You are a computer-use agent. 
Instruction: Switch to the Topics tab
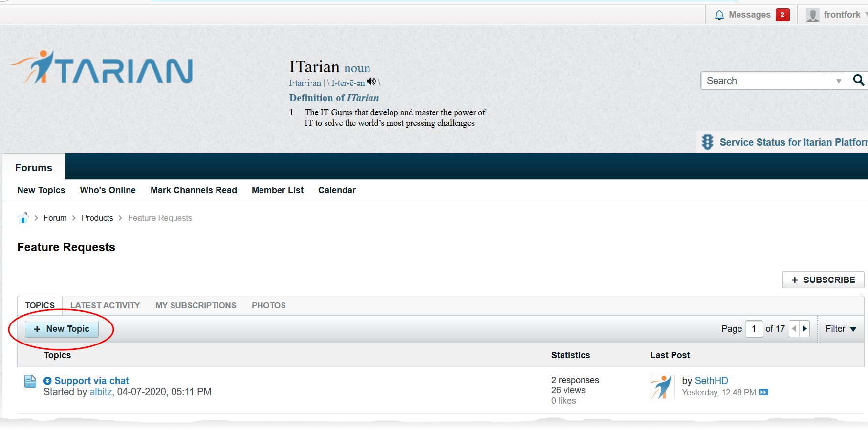pyautogui.click(x=40, y=305)
